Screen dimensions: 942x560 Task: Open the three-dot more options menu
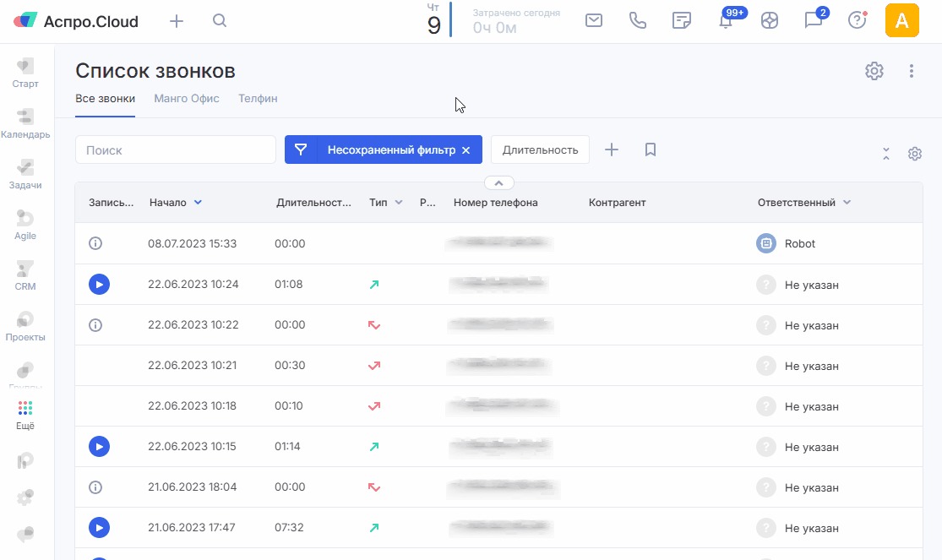coord(912,71)
